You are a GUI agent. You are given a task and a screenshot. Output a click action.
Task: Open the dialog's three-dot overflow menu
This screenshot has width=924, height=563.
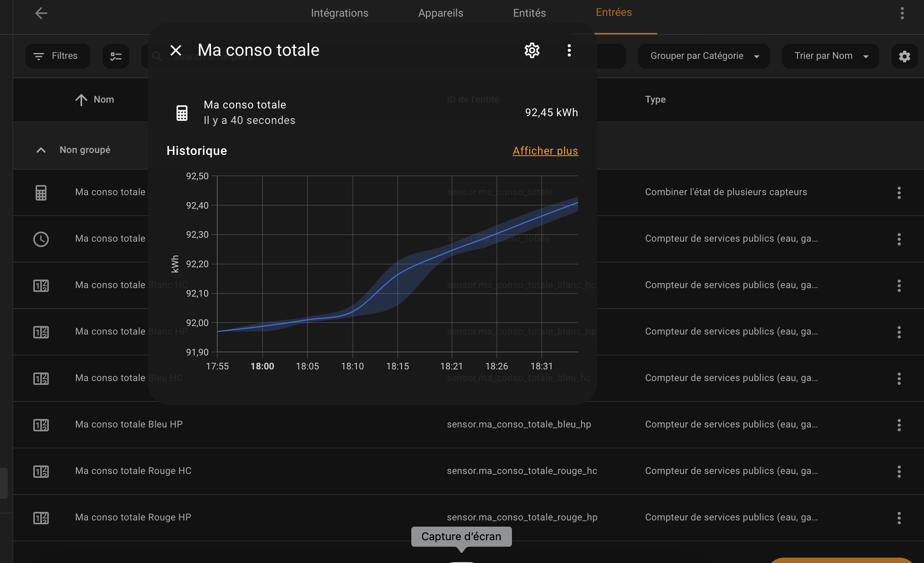(569, 50)
